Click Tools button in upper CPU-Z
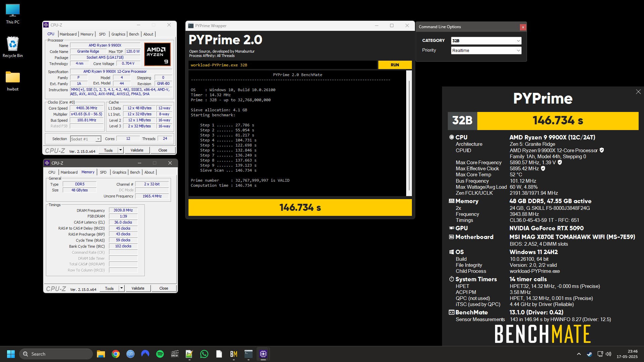Image resolution: width=644 pixels, height=362 pixels. point(108,150)
